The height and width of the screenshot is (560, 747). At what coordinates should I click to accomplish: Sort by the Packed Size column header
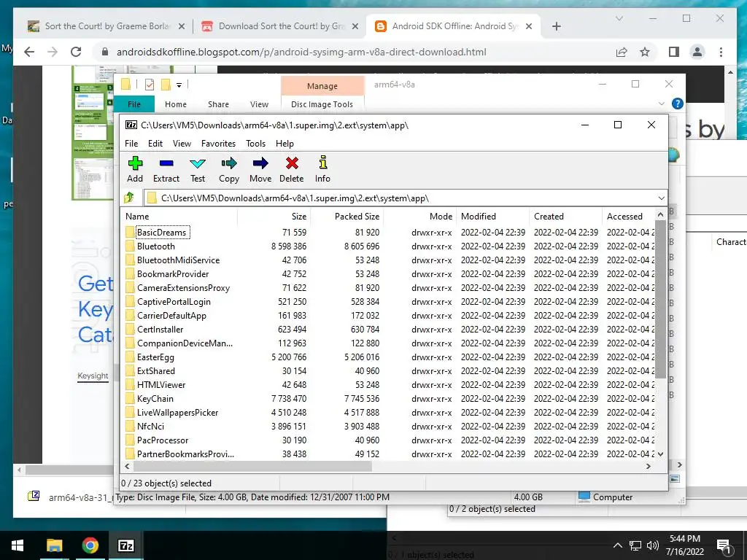point(347,216)
